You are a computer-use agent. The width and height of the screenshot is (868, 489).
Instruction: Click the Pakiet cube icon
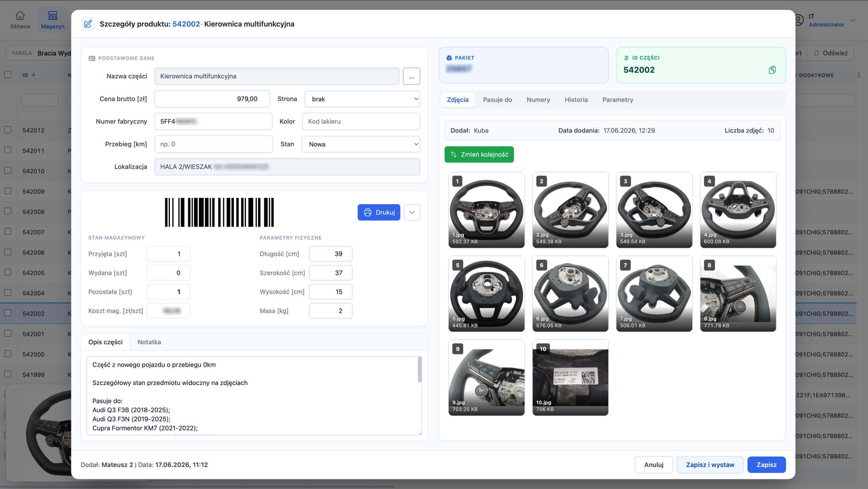click(x=449, y=58)
